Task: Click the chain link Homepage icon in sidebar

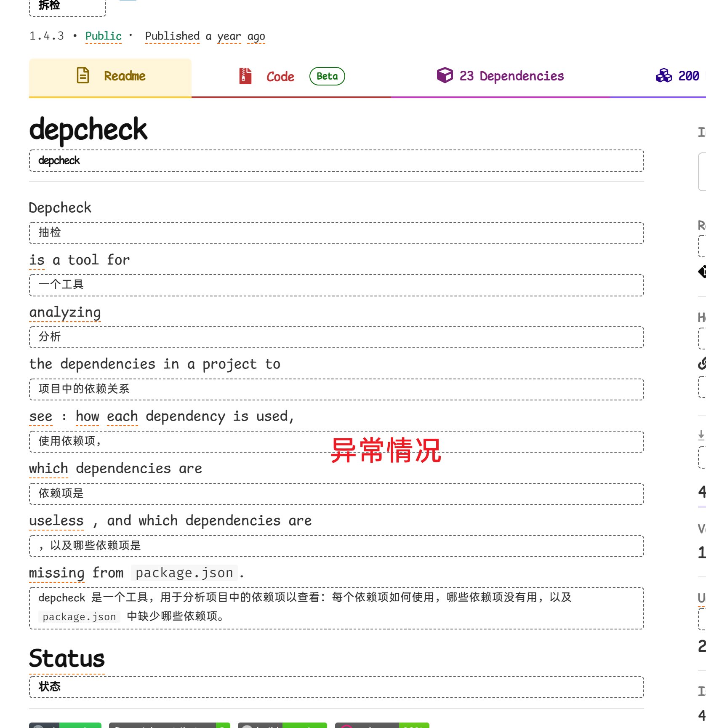Action: 703,364
